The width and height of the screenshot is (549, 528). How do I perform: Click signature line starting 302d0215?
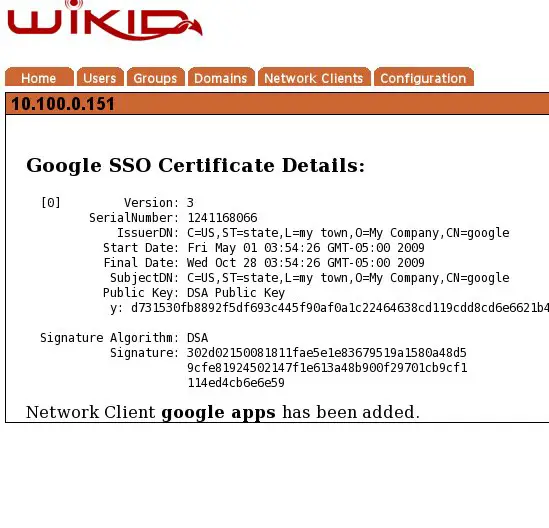click(327, 353)
